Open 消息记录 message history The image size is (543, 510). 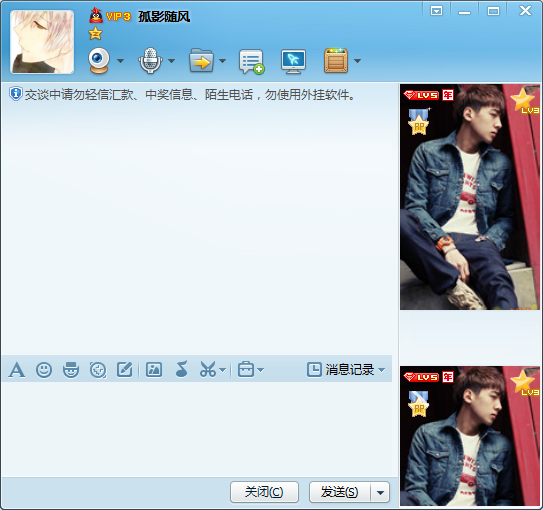[x=341, y=369]
